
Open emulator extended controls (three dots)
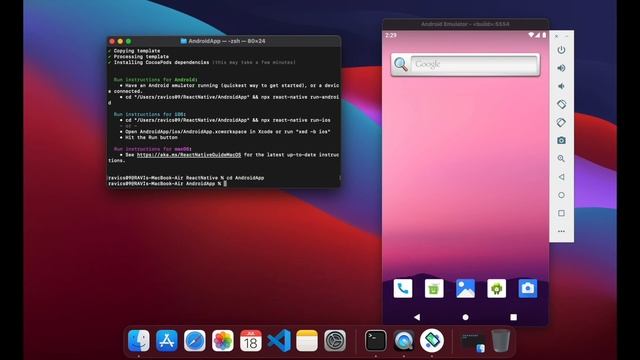click(x=561, y=231)
